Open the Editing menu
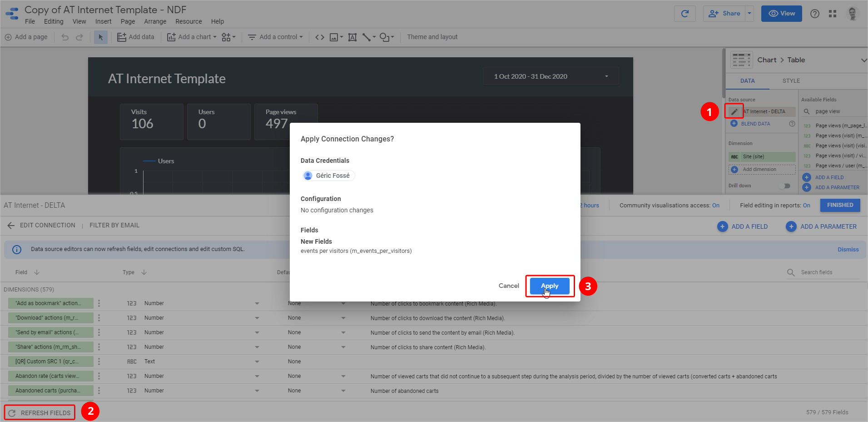This screenshot has width=868, height=422. pyautogui.click(x=54, y=21)
